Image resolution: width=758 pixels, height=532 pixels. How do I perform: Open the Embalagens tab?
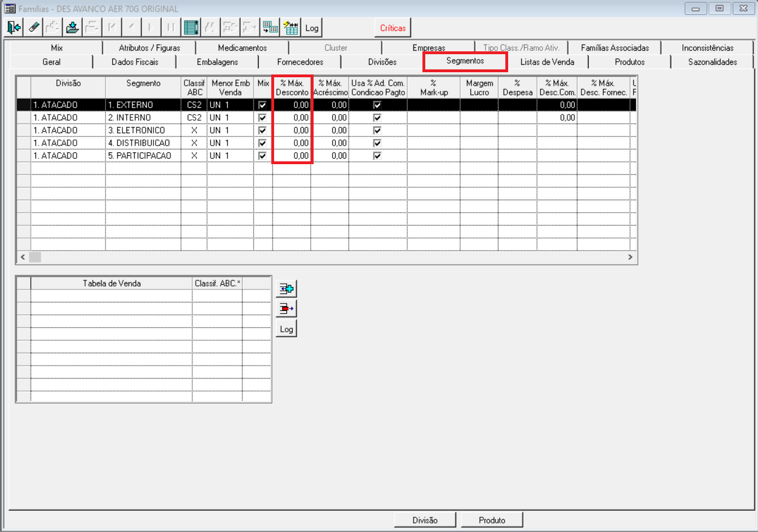[217, 62]
